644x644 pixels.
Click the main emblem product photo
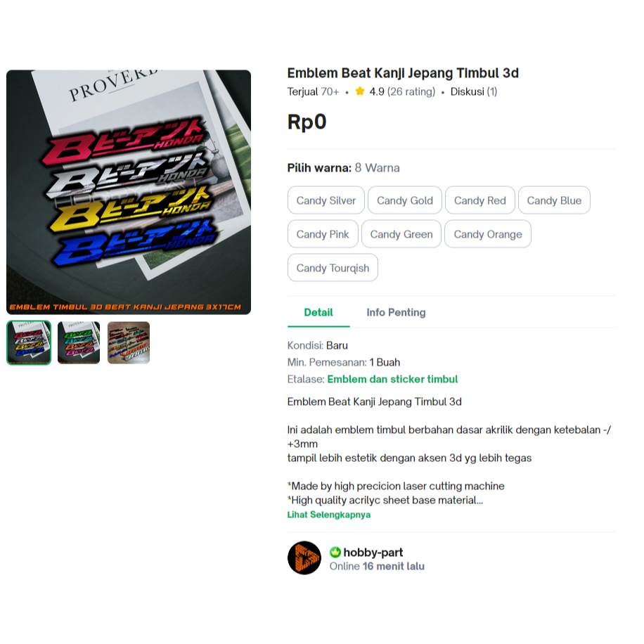[129, 192]
